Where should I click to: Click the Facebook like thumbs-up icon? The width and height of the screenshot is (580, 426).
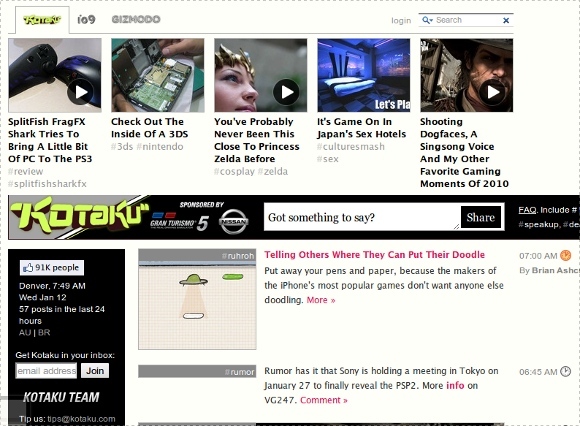pos(28,268)
